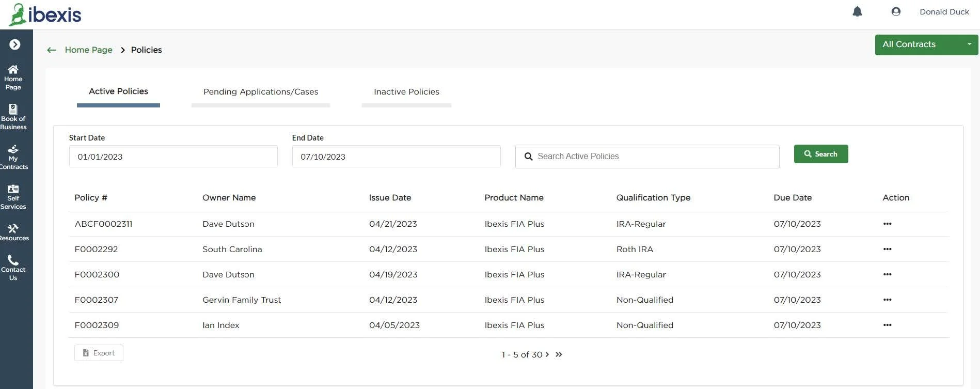Click the 1 - 5 of 30 pagination text
Screen dimensions: 980x389
tap(522, 354)
